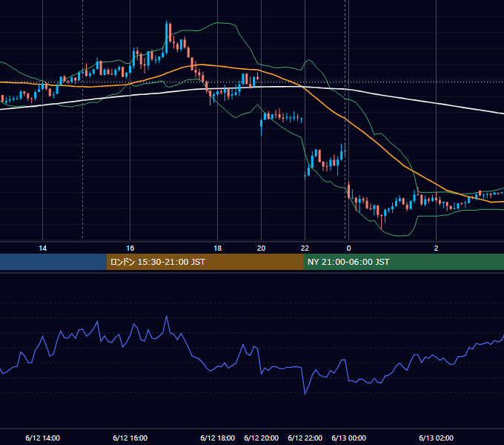Click the blue session band before ロンドン
This screenshot has height=445, width=504.
pos(53,262)
